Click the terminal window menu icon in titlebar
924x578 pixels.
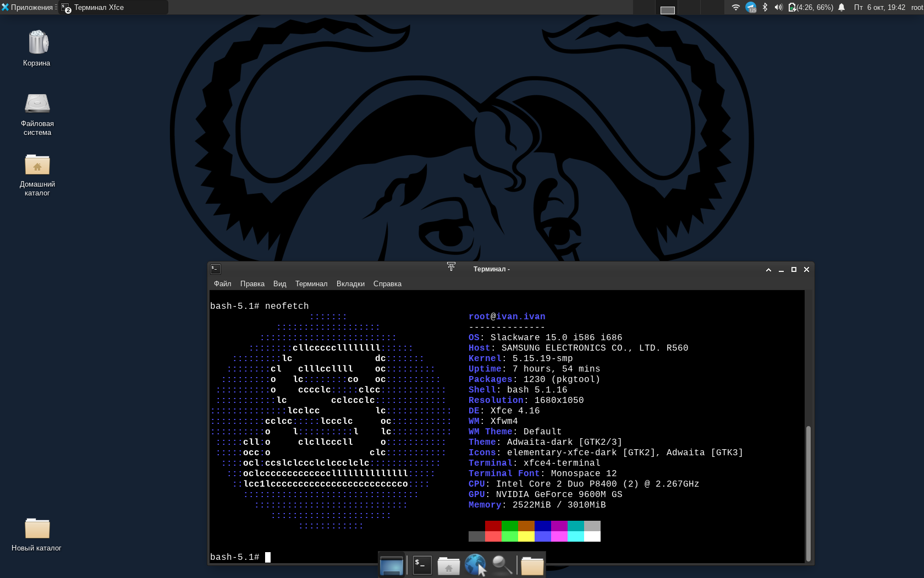[216, 269]
